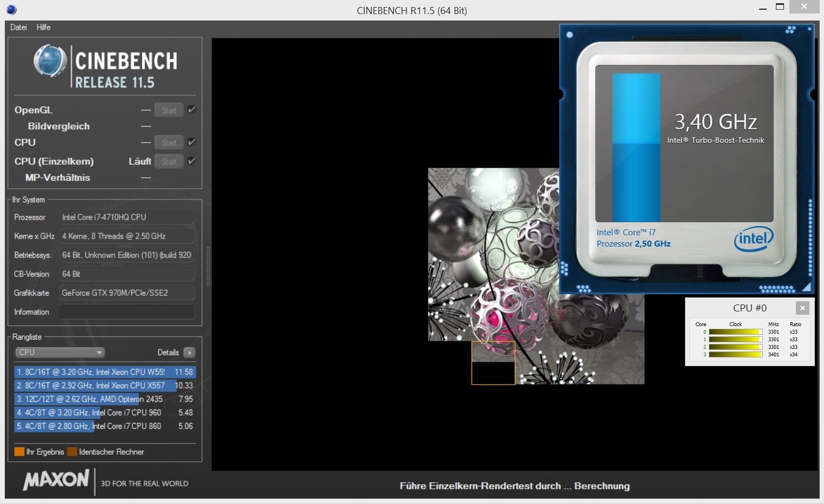
Task: Click Core 3 clock bar in CPU #0 gadget
Action: click(x=735, y=355)
